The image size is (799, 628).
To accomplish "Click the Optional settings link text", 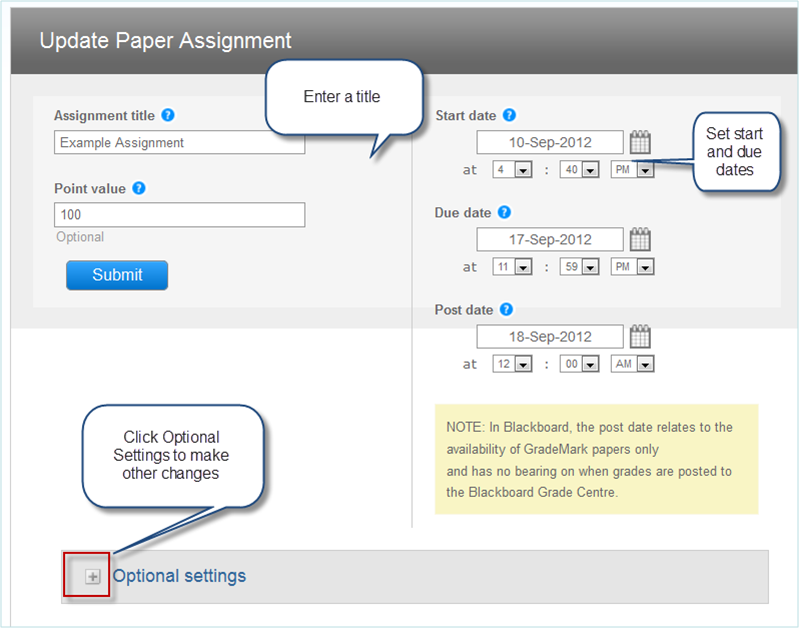I will [x=179, y=576].
